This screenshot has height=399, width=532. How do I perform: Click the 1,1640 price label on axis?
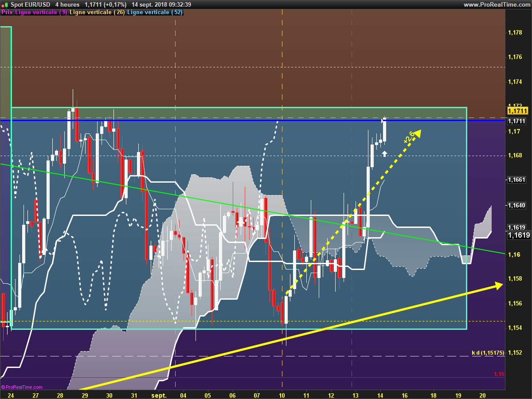click(516, 206)
